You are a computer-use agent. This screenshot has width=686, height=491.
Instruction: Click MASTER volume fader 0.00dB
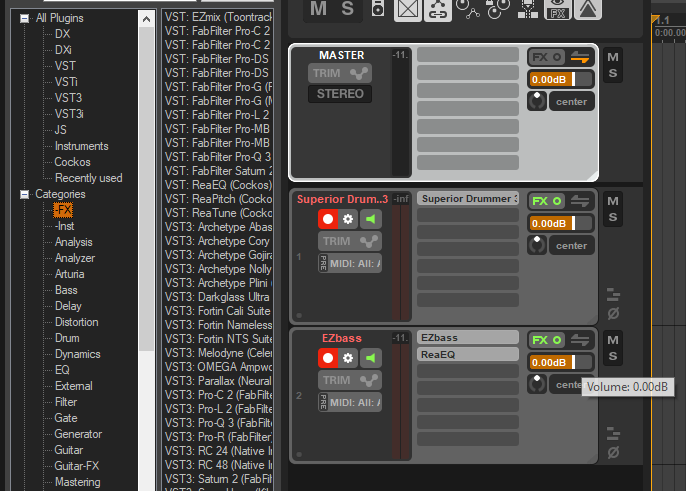click(x=560, y=80)
